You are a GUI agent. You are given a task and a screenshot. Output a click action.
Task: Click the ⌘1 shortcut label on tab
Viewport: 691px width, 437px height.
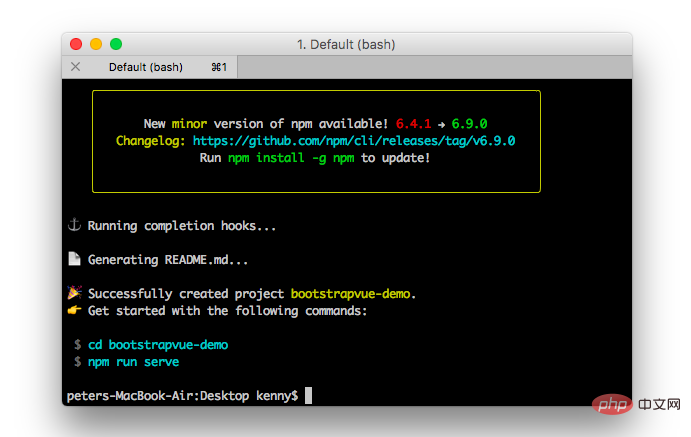(x=219, y=67)
